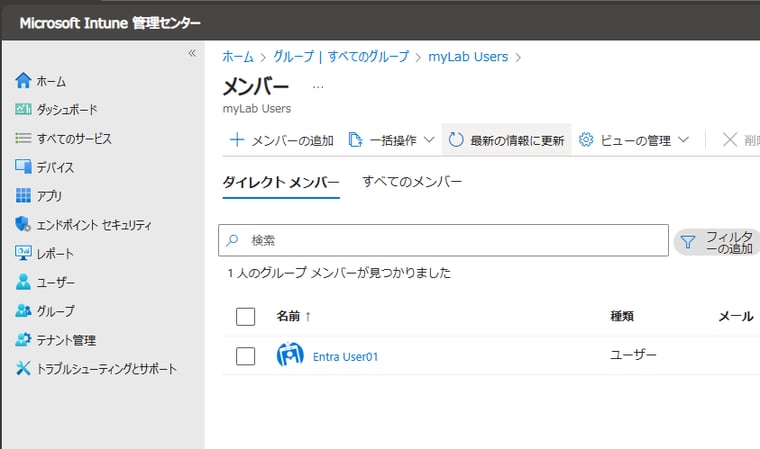
Task: Click the 1 人のグループ メンバーが見つかりました text
Action: [x=339, y=273]
